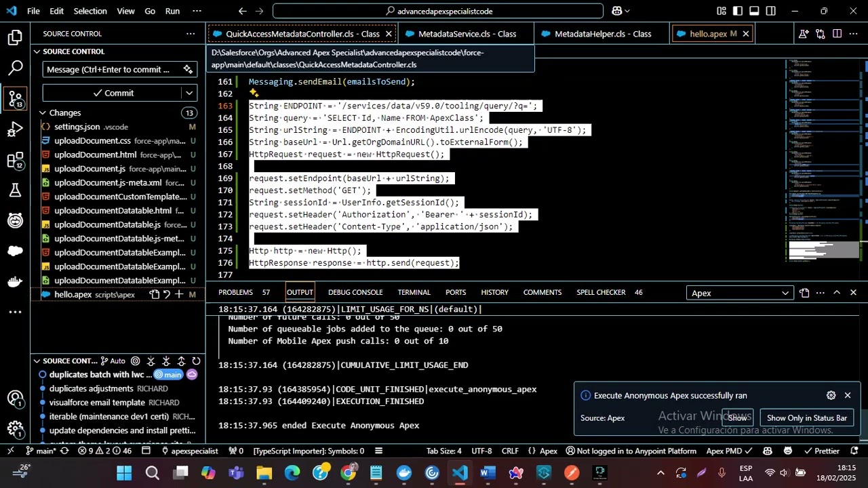Click the Show button in notification
The image size is (868, 488).
(738, 418)
